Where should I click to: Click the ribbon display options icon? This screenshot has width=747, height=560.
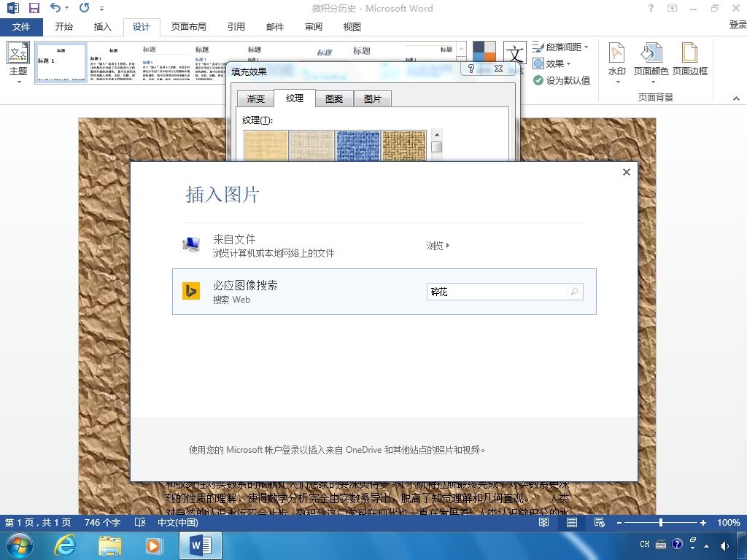coord(672,8)
